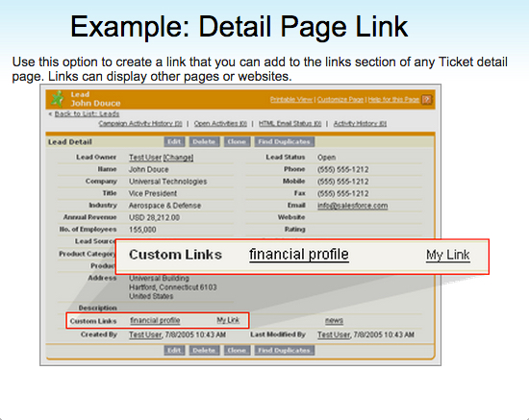The width and height of the screenshot is (529, 420).
Task: Open the Test User lead owner link
Action: tap(145, 158)
